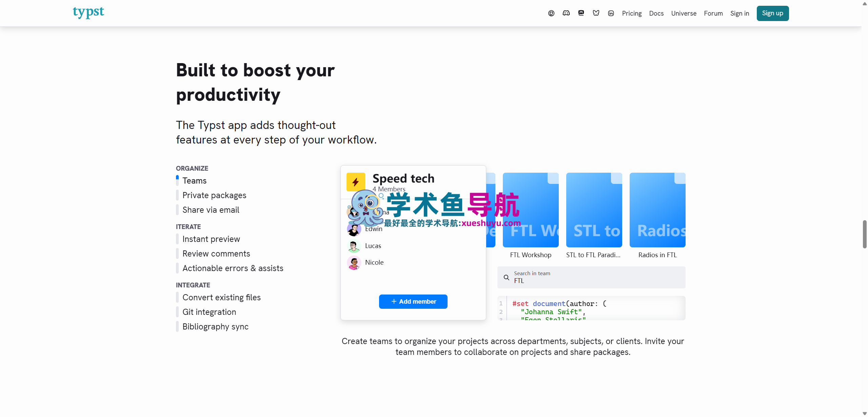Select the Private packages feature
Viewport: 868px width, 417px height.
[x=214, y=195]
